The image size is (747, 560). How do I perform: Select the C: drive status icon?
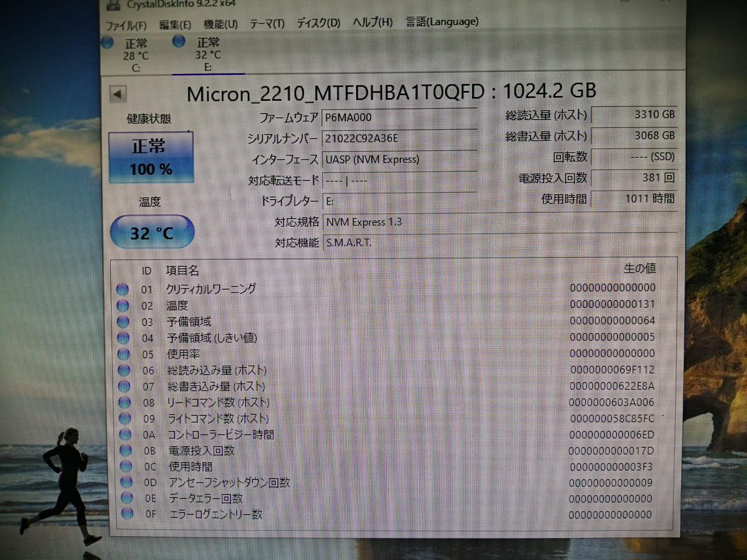[x=107, y=43]
